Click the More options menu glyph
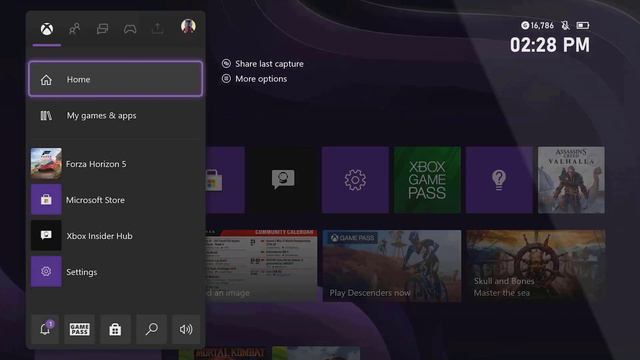 226,79
